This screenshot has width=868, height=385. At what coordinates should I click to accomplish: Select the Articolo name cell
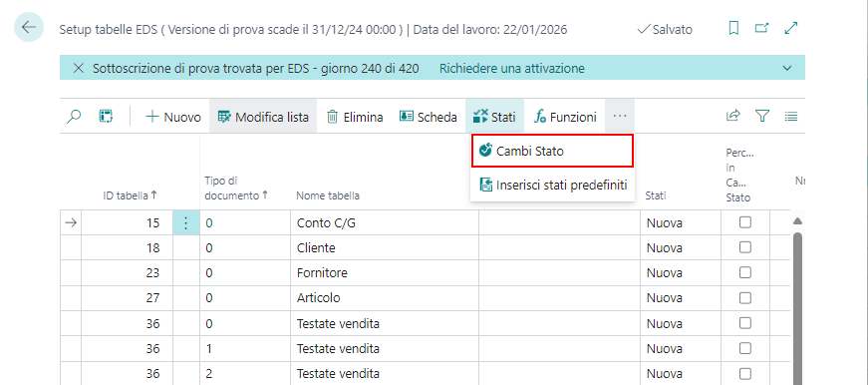pyautogui.click(x=385, y=298)
